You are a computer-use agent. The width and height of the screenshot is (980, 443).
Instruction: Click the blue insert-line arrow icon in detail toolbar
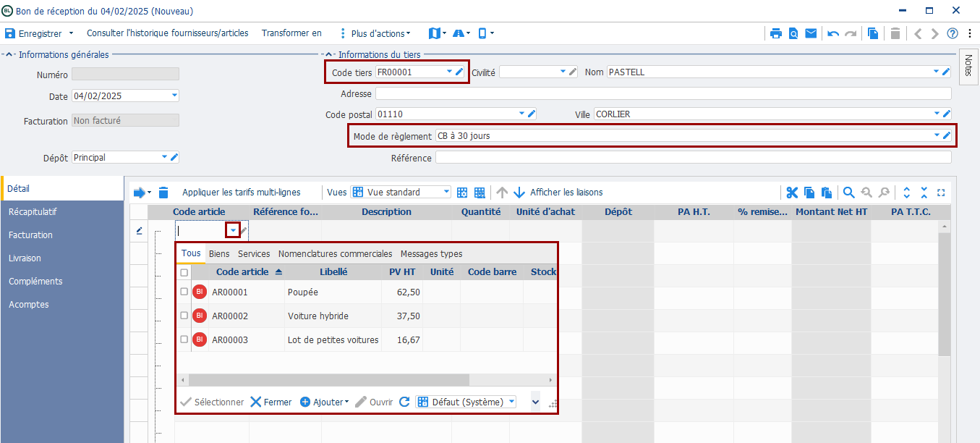pos(140,193)
